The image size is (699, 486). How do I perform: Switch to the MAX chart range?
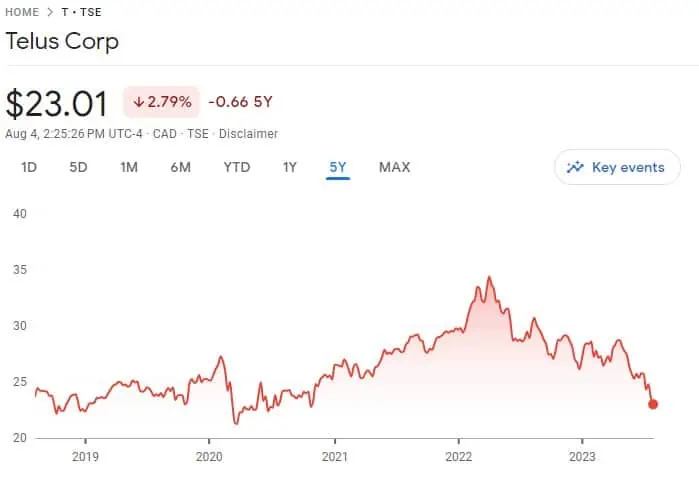pyautogui.click(x=394, y=167)
